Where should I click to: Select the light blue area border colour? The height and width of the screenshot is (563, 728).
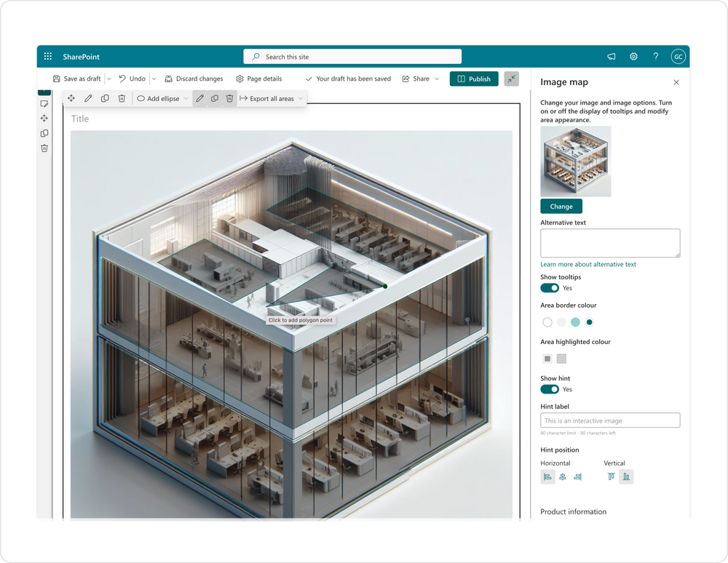tap(576, 322)
